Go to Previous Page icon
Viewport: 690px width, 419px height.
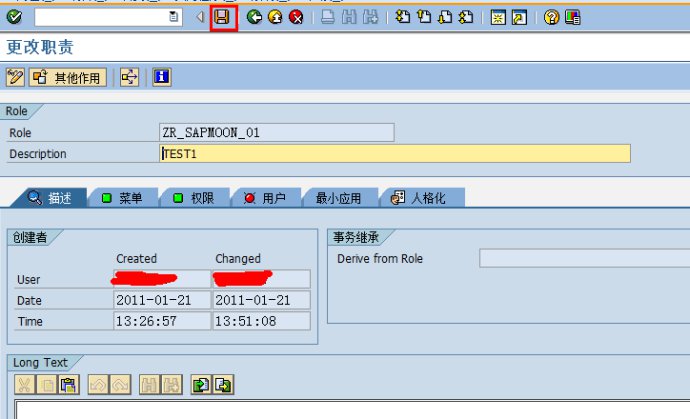click(424, 17)
